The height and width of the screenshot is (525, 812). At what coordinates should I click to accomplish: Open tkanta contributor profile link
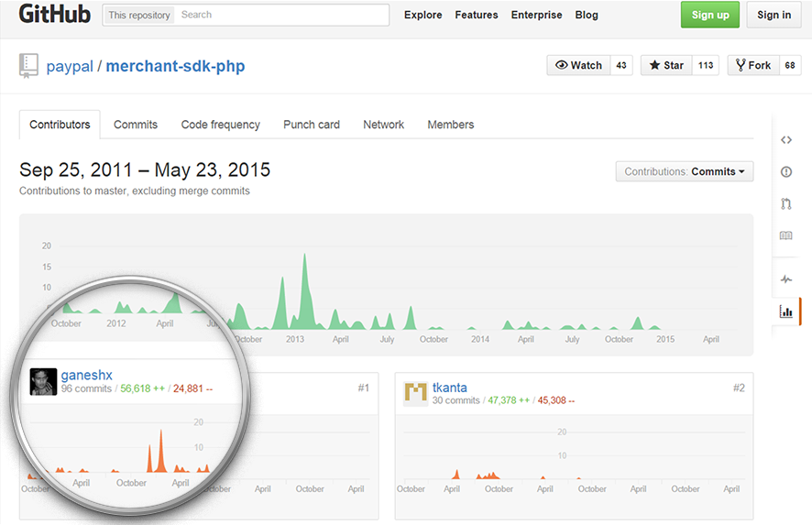[449, 388]
